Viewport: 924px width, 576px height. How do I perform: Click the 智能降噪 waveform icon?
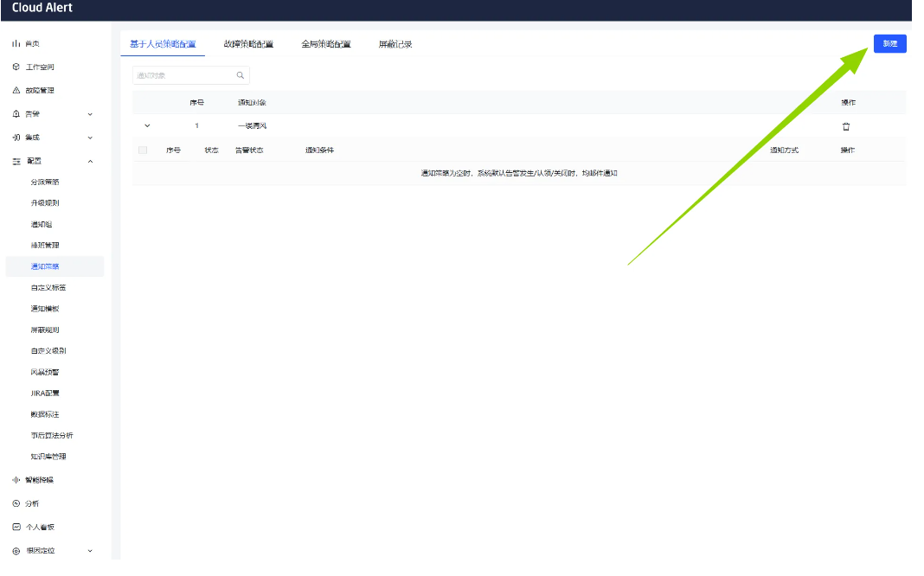pos(16,480)
